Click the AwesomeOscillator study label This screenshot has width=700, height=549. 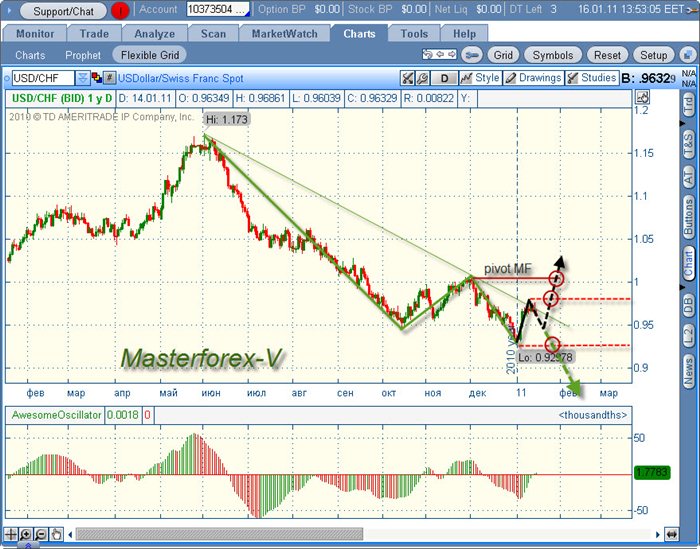(56, 415)
